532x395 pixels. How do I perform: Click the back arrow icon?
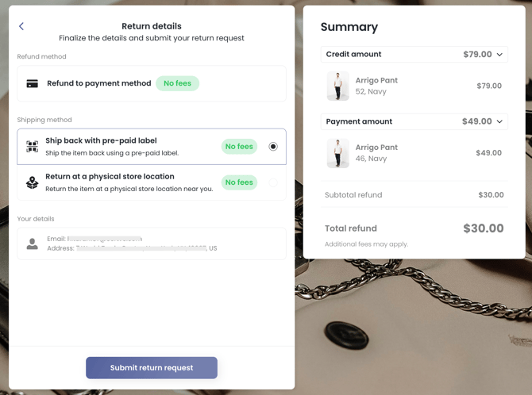coord(21,26)
